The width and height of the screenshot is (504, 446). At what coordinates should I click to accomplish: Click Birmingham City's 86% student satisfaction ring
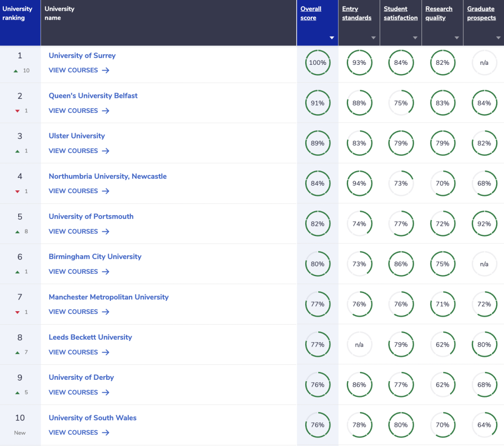(x=400, y=264)
